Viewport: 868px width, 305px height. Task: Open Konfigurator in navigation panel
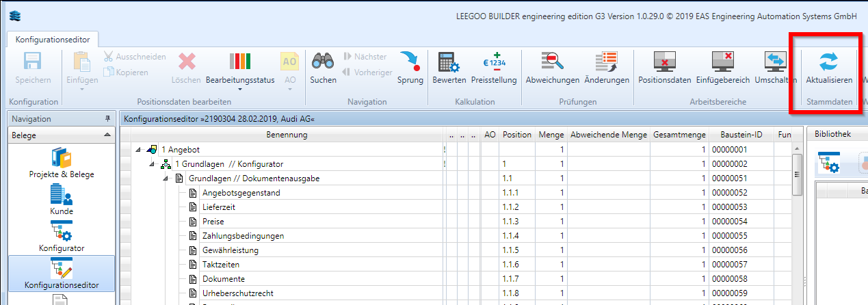click(62, 237)
